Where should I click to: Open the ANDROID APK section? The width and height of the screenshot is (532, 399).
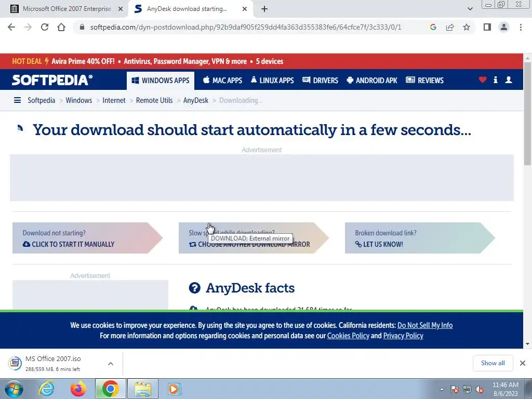coord(372,81)
